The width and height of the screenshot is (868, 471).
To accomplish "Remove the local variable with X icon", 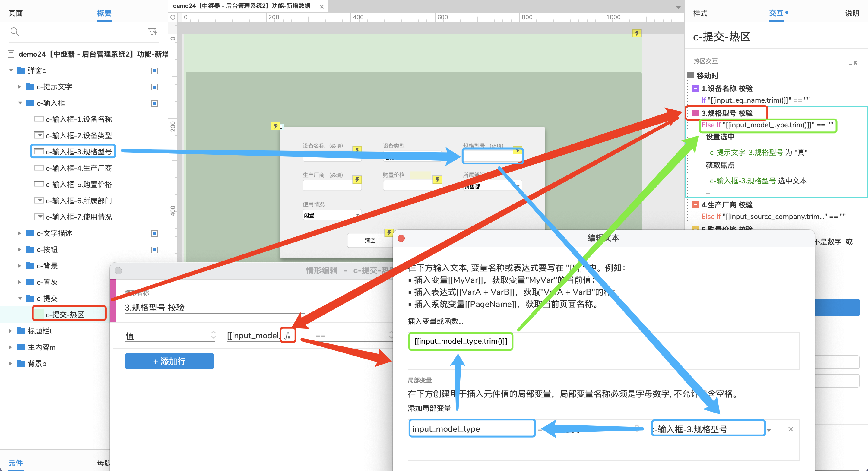I will [791, 429].
